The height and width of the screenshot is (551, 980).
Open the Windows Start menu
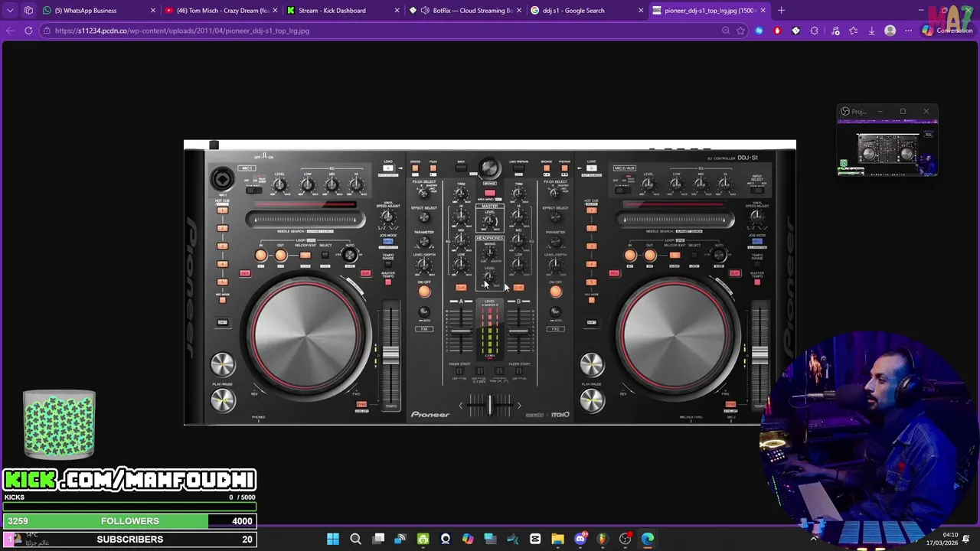[333, 540]
